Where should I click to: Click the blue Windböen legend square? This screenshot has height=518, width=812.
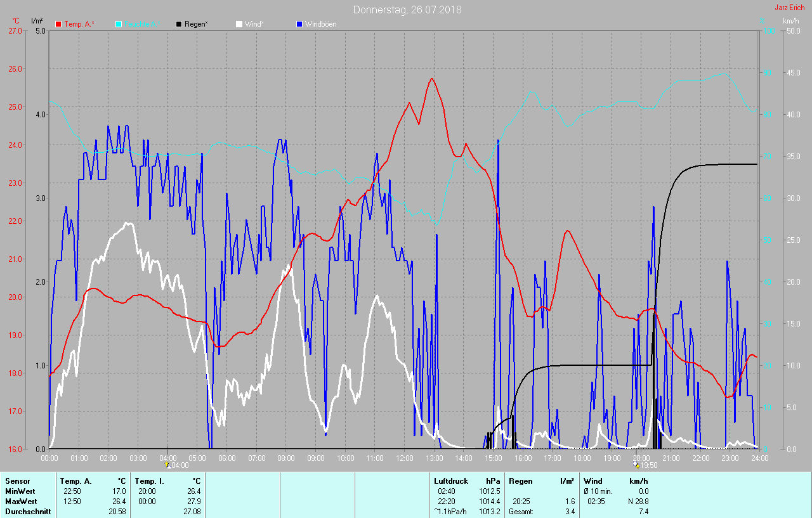click(x=299, y=24)
